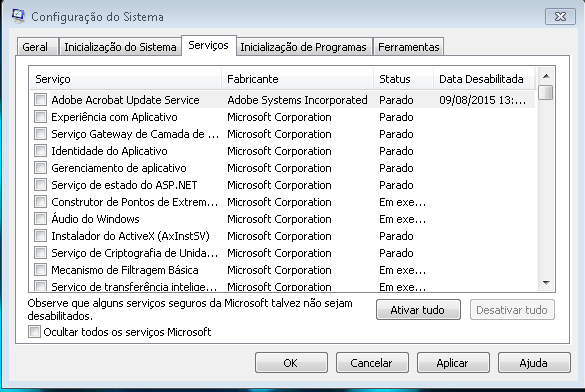This screenshot has width=585, height=392.
Task: Click the scrollbar down arrow in services list
Action: coord(546,283)
